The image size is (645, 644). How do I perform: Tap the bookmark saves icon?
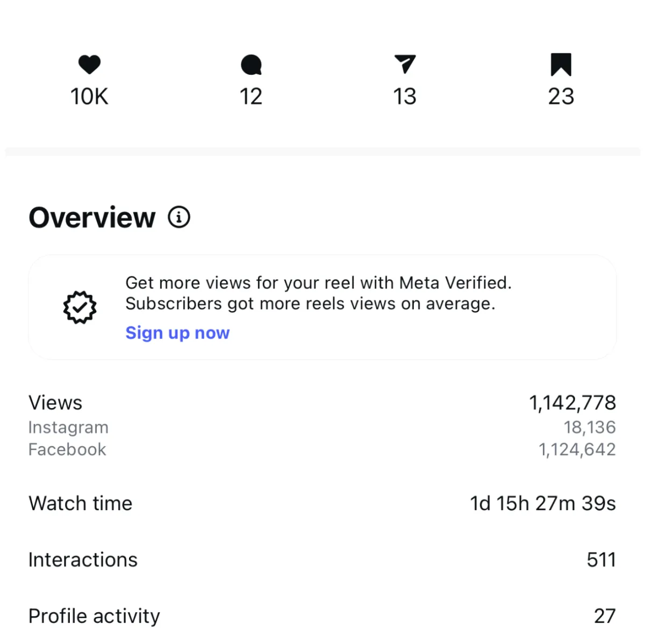click(561, 65)
